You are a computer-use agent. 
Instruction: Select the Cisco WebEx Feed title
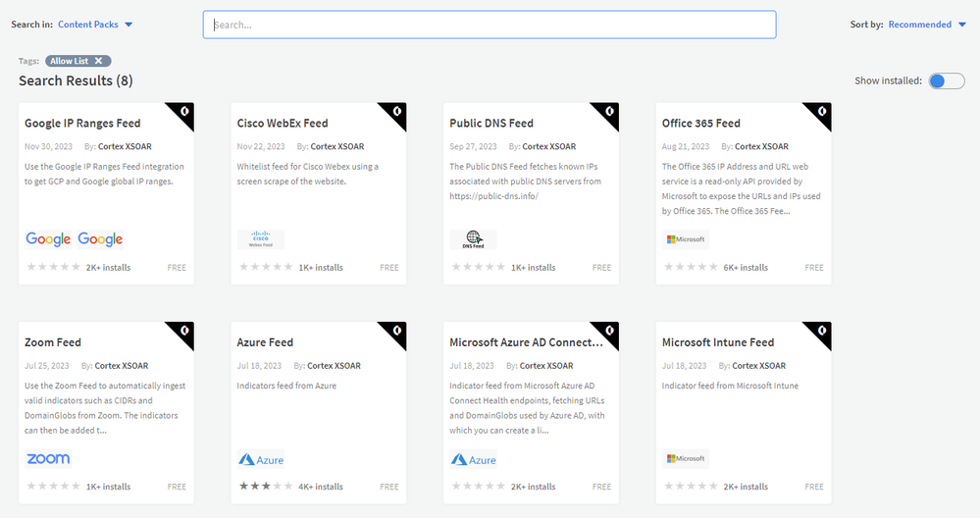(x=283, y=124)
